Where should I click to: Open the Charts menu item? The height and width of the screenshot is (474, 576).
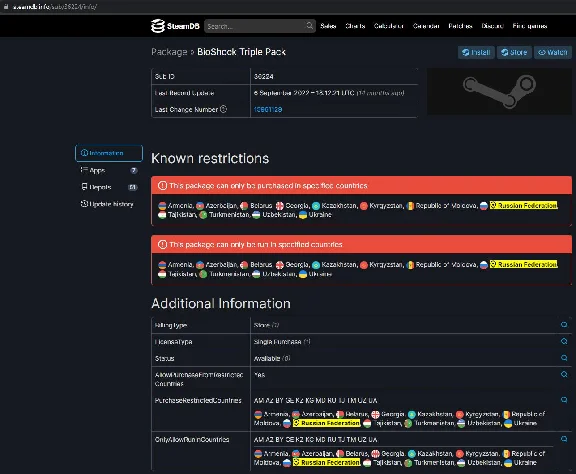pos(355,26)
